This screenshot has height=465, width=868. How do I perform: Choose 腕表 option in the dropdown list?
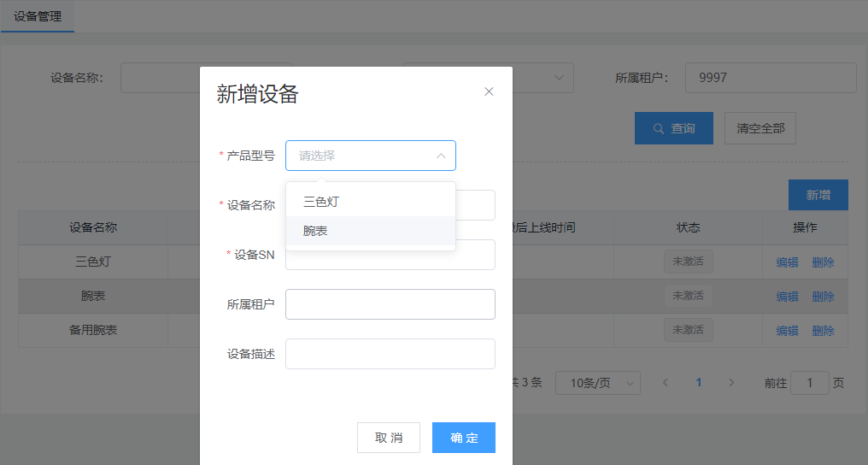coord(315,231)
